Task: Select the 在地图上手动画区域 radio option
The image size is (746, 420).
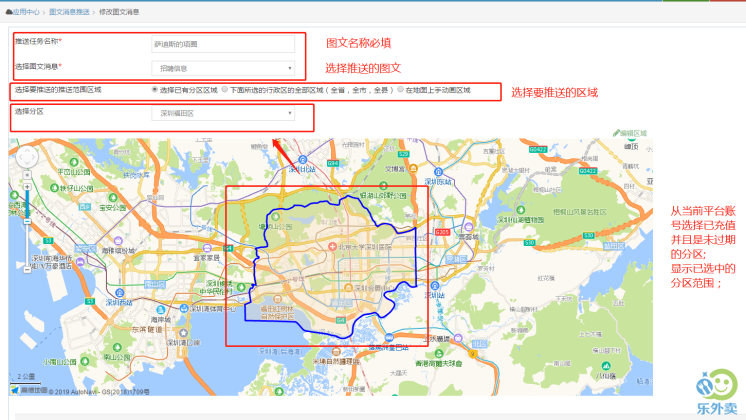Action: (x=401, y=90)
